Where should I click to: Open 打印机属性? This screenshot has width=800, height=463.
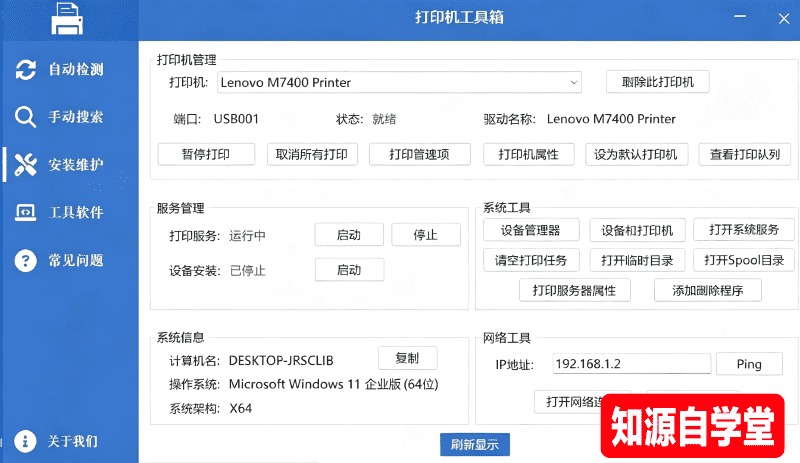coord(529,154)
